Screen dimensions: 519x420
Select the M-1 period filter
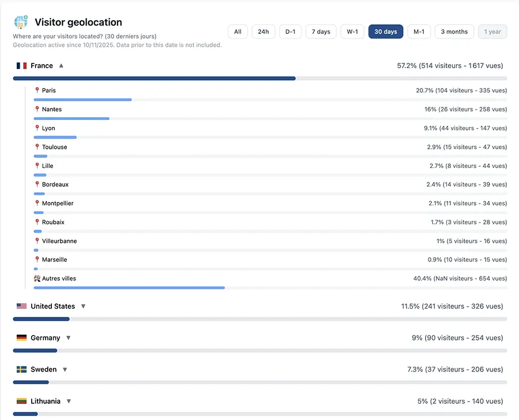click(419, 32)
